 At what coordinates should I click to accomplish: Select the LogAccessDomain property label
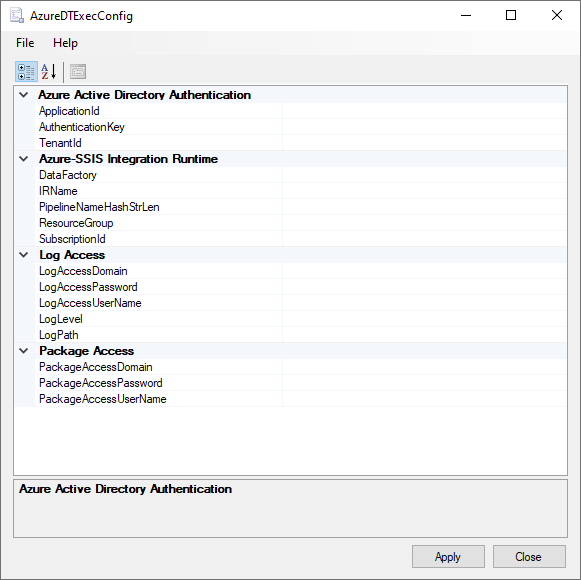point(83,271)
